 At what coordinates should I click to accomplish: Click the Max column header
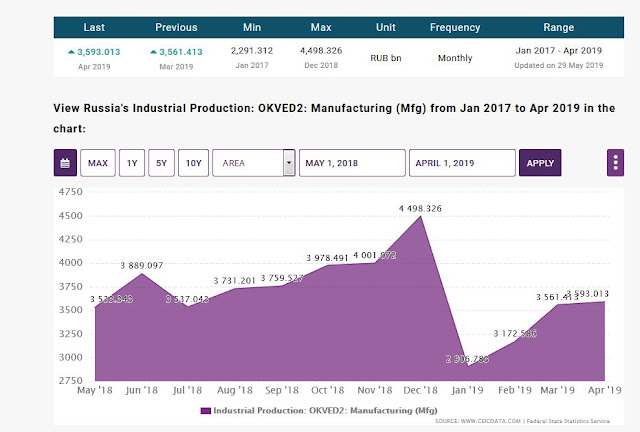pos(321,27)
